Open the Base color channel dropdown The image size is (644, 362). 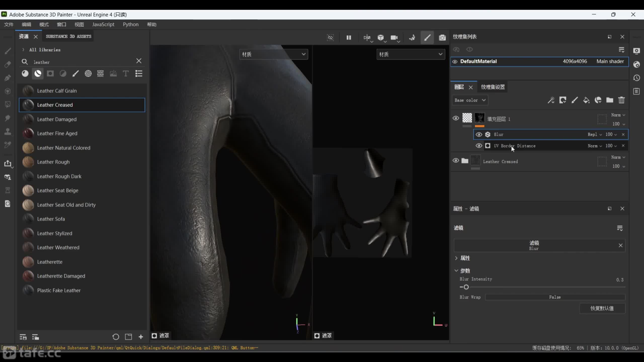coord(470,100)
